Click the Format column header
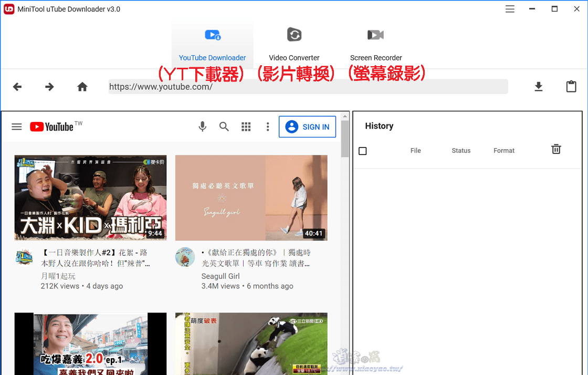The height and width of the screenshot is (375, 588). [x=503, y=150]
